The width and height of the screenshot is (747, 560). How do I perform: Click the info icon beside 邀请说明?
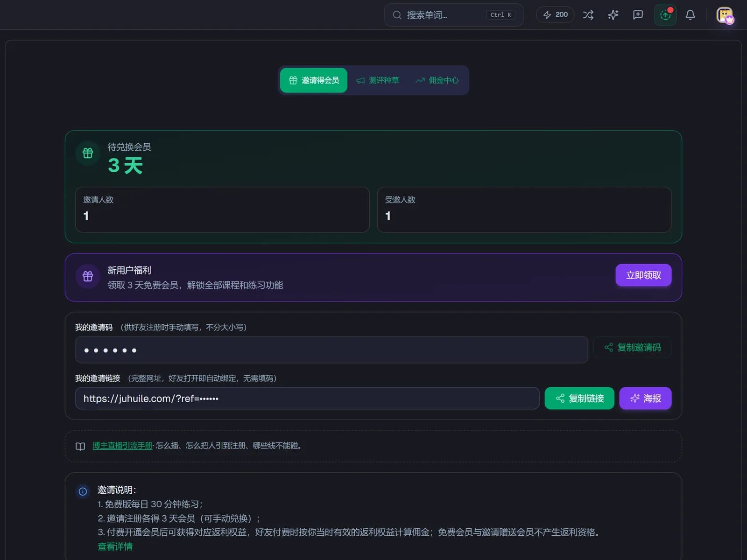(x=83, y=491)
